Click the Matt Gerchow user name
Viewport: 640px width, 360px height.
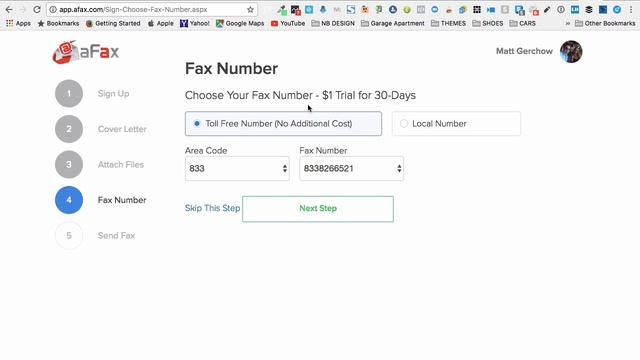click(x=524, y=51)
